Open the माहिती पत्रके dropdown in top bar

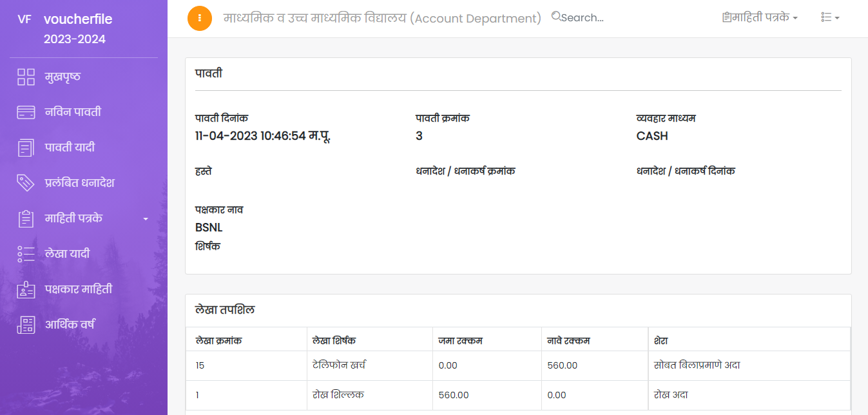point(760,18)
